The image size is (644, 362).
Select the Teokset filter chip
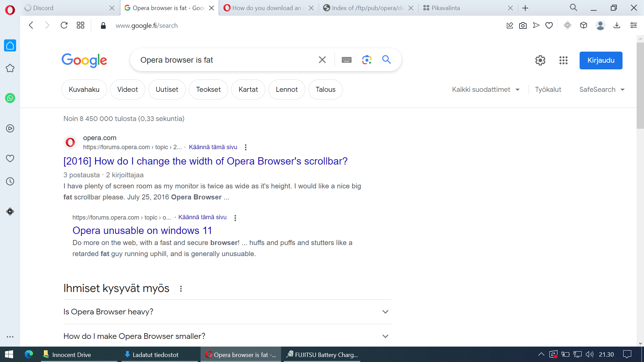click(208, 89)
